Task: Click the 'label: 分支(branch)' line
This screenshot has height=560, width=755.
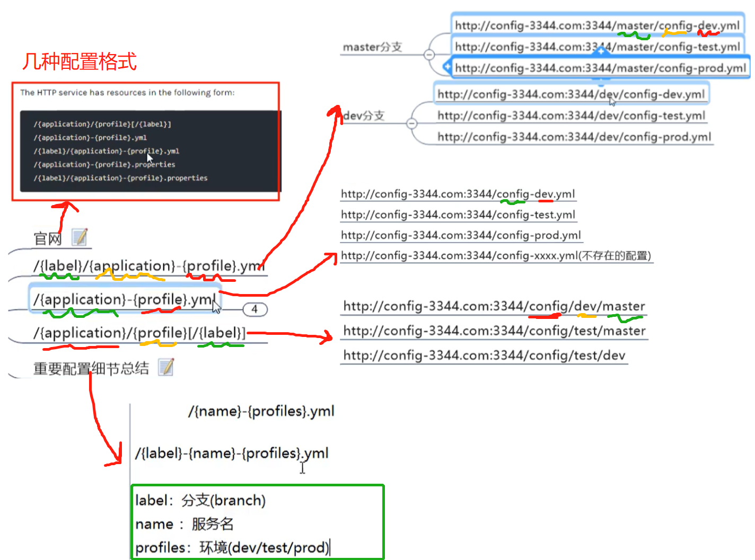Action: pyautogui.click(x=200, y=500)
